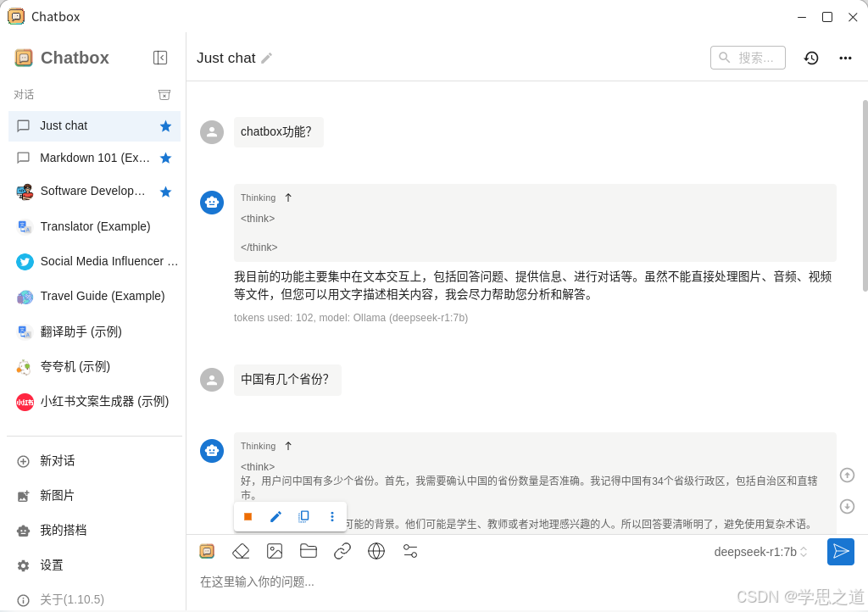Select Translator (Example) conversation

tap(94, 226)
